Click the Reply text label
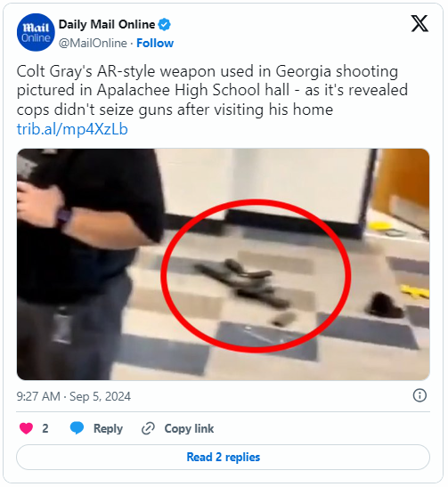 (x=108, y=428)
